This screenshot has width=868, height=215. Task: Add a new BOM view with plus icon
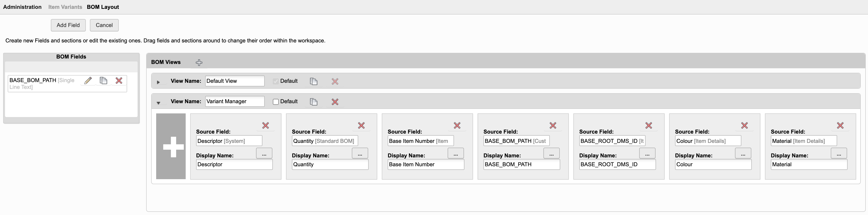[199, 63]
